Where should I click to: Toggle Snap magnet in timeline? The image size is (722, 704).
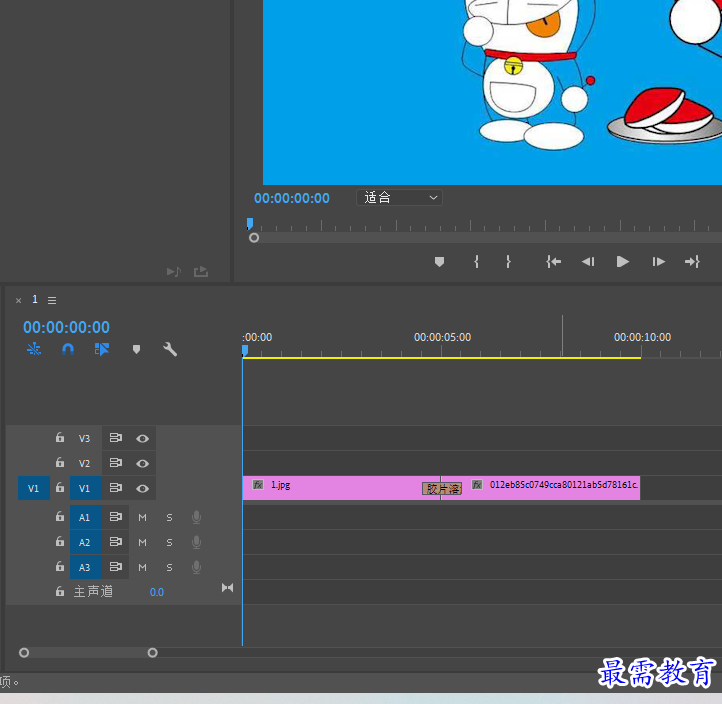click(68, 349)
